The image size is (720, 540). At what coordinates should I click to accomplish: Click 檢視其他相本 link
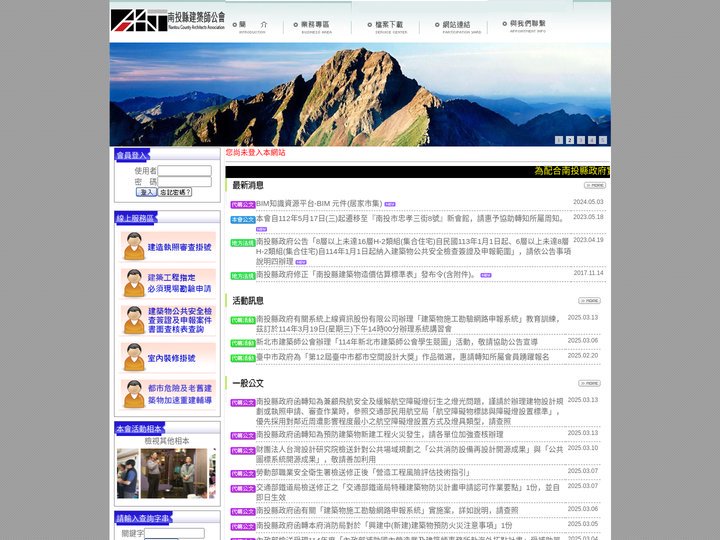[x=167, y=441]
